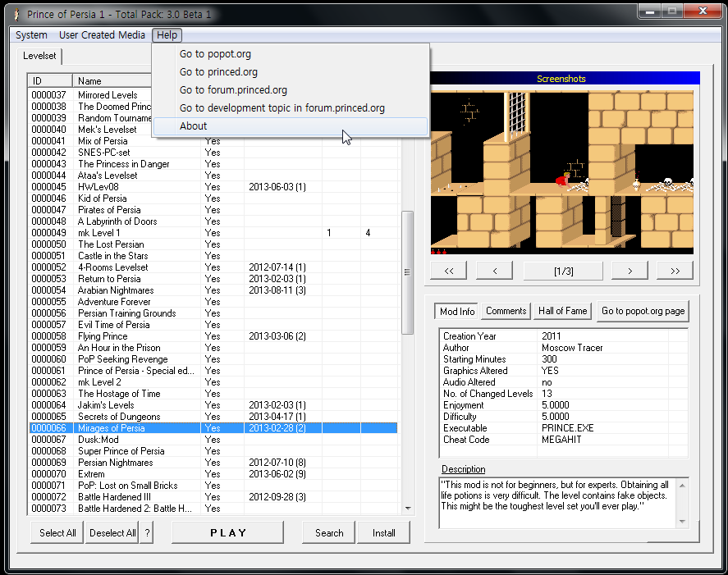Select row The Hostage of Time
This screenshot has width=728, height=575.
[x=213, y=394]
